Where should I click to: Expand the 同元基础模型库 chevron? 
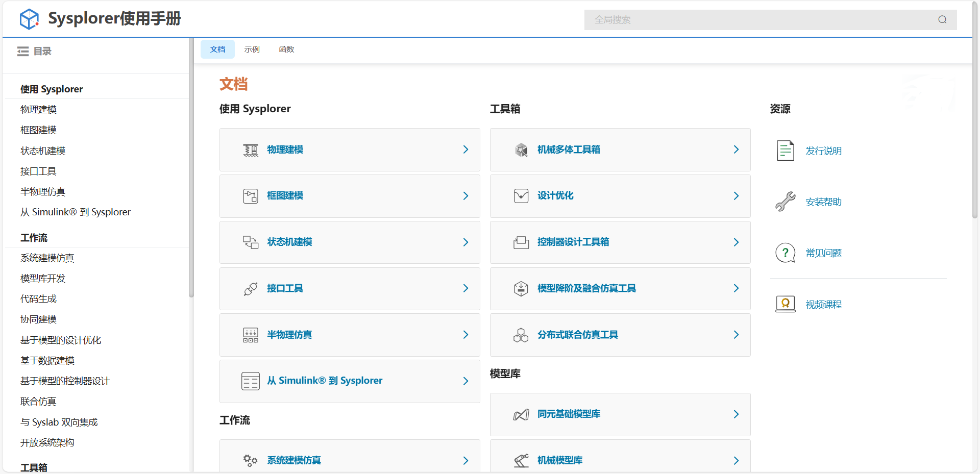pyautogui.click(x=736, y=414)
